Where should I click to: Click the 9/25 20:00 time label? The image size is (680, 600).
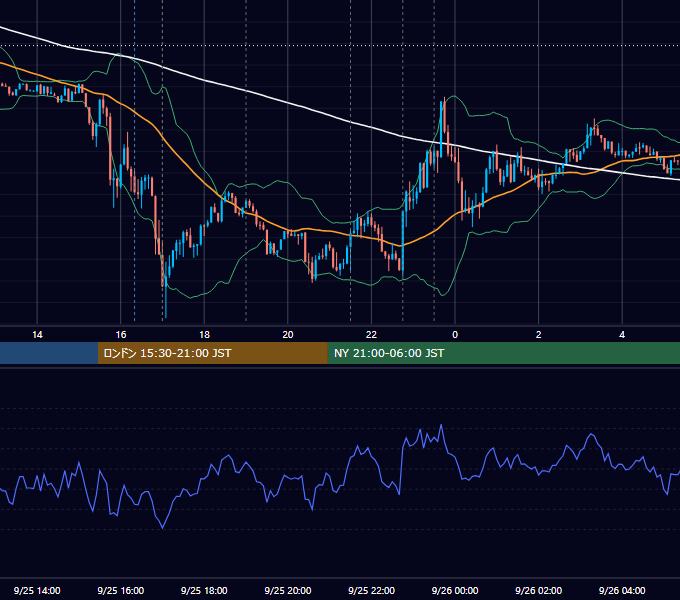click(x=288, y=590)
